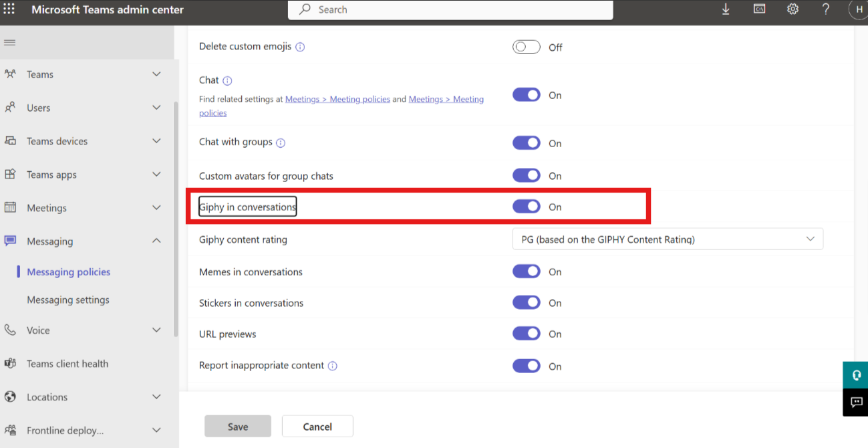Collapse navigation with the hamburger icon
This screenshot has height=448, width=868.
[9, 43]
